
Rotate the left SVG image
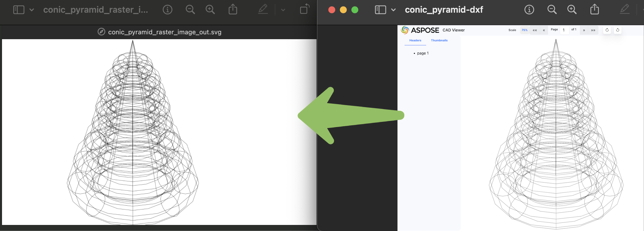(x=304, y=9)
